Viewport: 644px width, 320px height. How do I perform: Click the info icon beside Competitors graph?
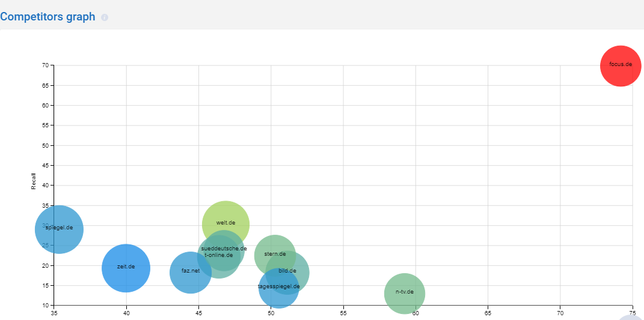pos(105,17)
